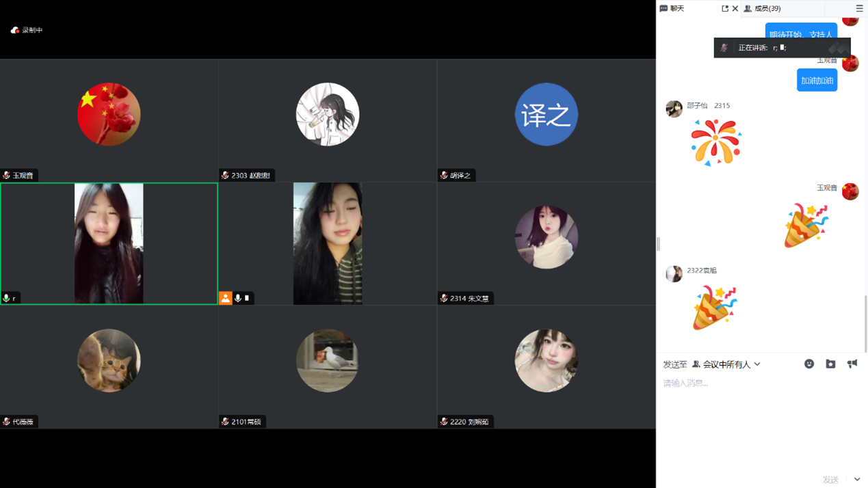The width and height of the screenshot is (868, 488).
Task: Click the starred folder icon in chat
Action: (830, 364)
